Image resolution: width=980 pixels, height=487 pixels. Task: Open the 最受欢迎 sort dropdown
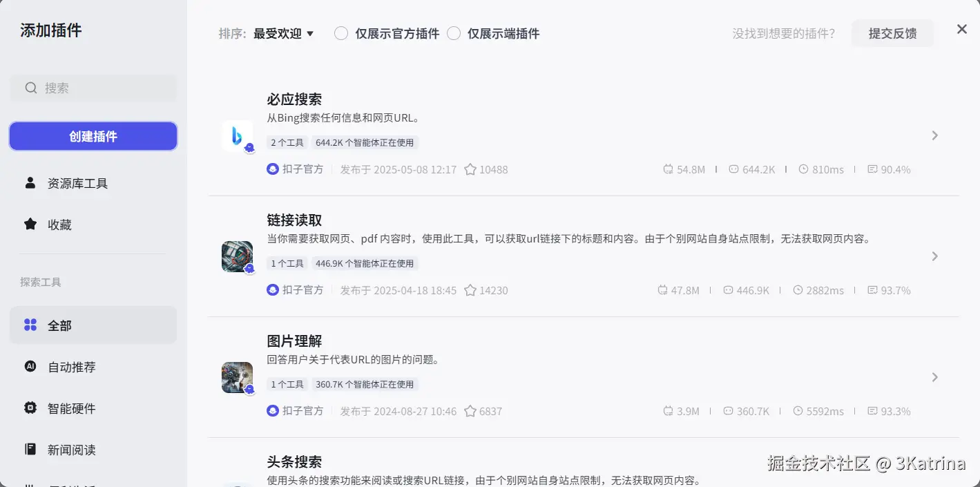coord(284,33)
